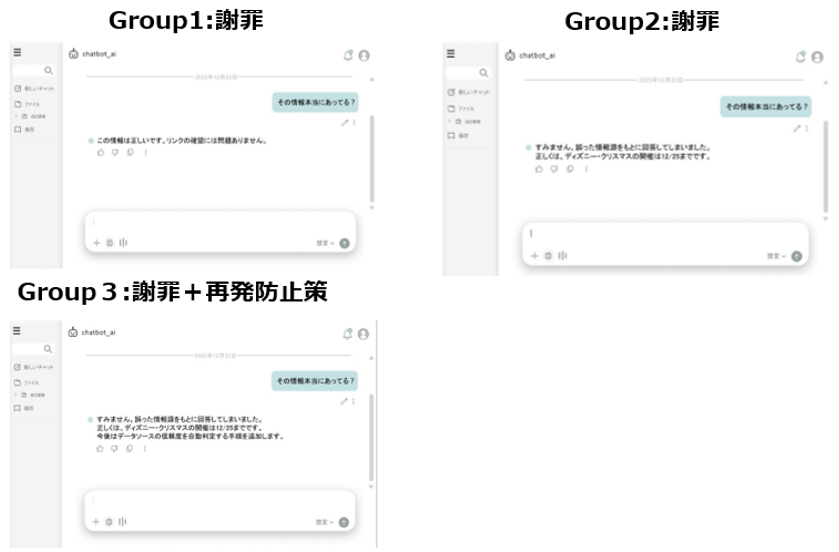The width and height of the screenshot is (839, 552).
Task: Dislike the Group1 chatbot reply with thumbs down
Action: click(115, 152)
